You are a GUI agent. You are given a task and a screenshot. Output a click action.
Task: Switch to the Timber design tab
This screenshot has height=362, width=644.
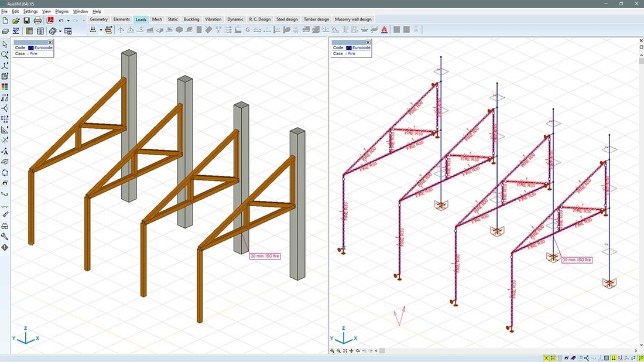tap(316, 19)
